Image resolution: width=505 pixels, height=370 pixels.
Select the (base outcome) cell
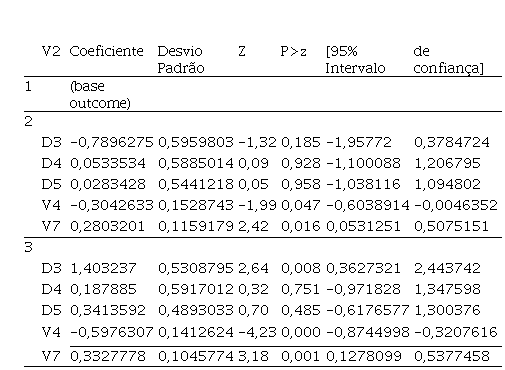coord(100,95)
